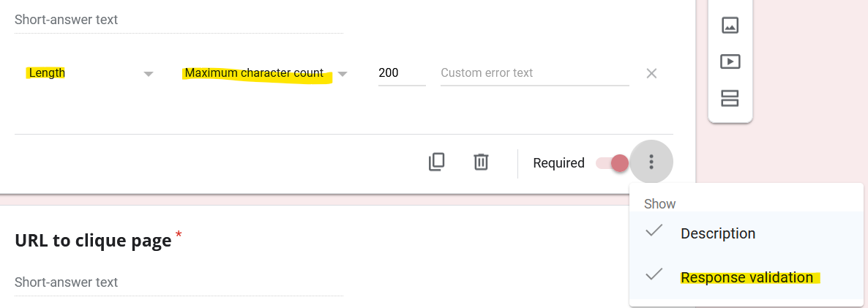Viewport: 868px width, 308px height.
Task: Toggle the Required switch off
Action: tap(612, 163)
